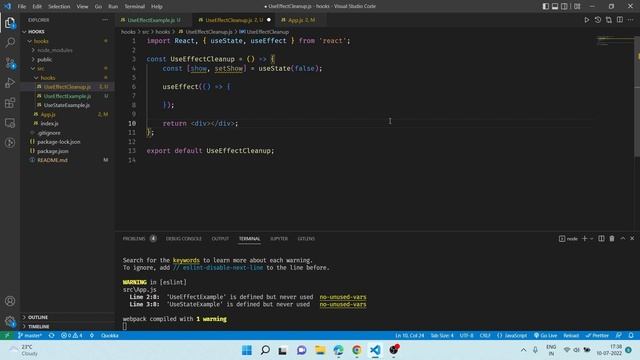The image size is (640, 360).
Task: Open the File menu
Action: click(22, 7)
